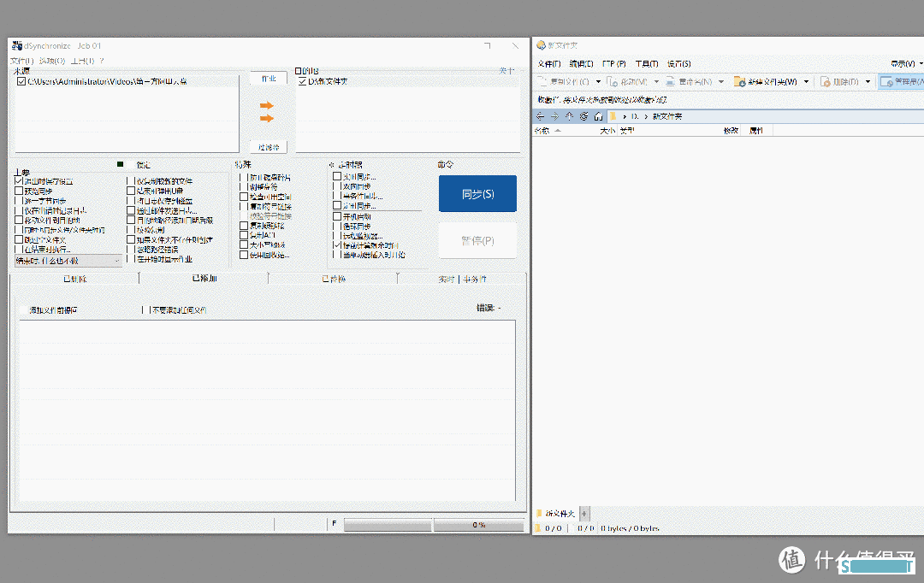Enable the preview sync (预览同步) checkbox
This screenshot has width=924, height=583.
tap(19, 191)
